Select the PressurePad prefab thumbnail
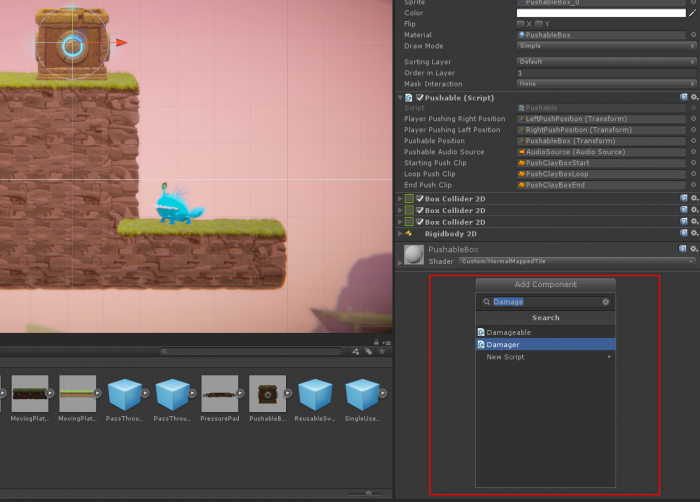This screenshot has width=700, height=502. click(x=219, y=395)
